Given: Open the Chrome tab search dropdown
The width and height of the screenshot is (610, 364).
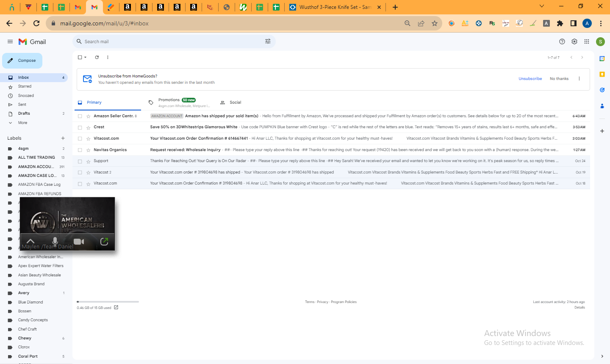Looking at the screenshot, I should 542,6.
